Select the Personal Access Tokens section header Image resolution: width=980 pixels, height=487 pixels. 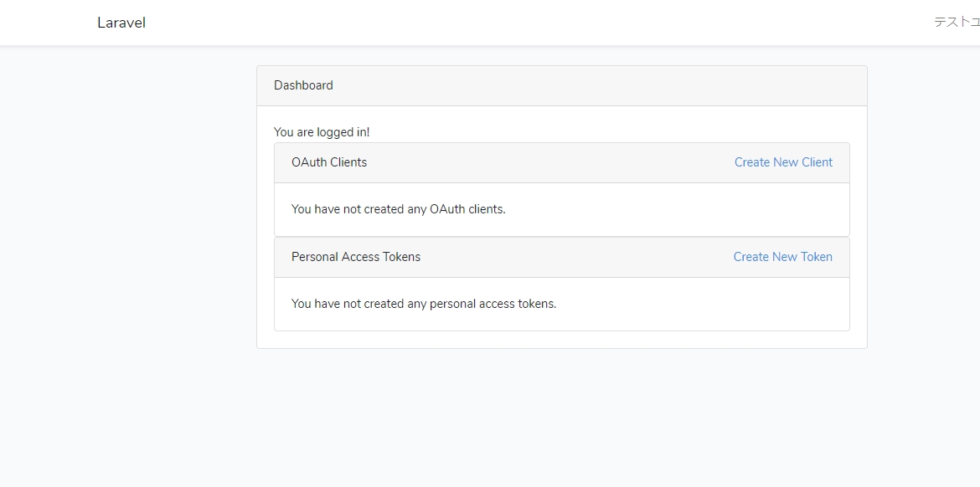click(x=356, y=256)
